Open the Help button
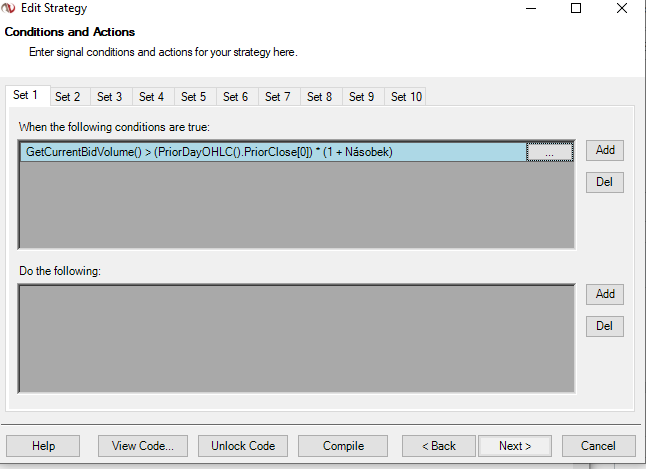Screen dimensions: 646x469 point(43,446)
